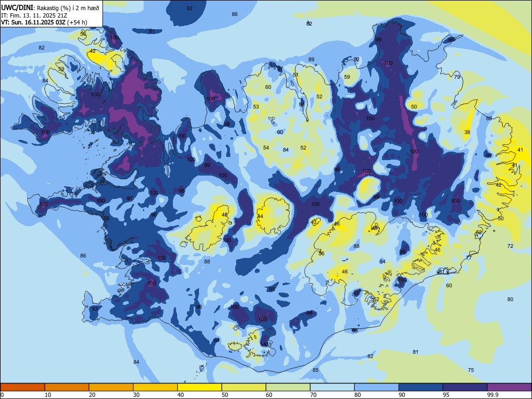Pick the light green 60–70 legend swatch

pos(288,387)
